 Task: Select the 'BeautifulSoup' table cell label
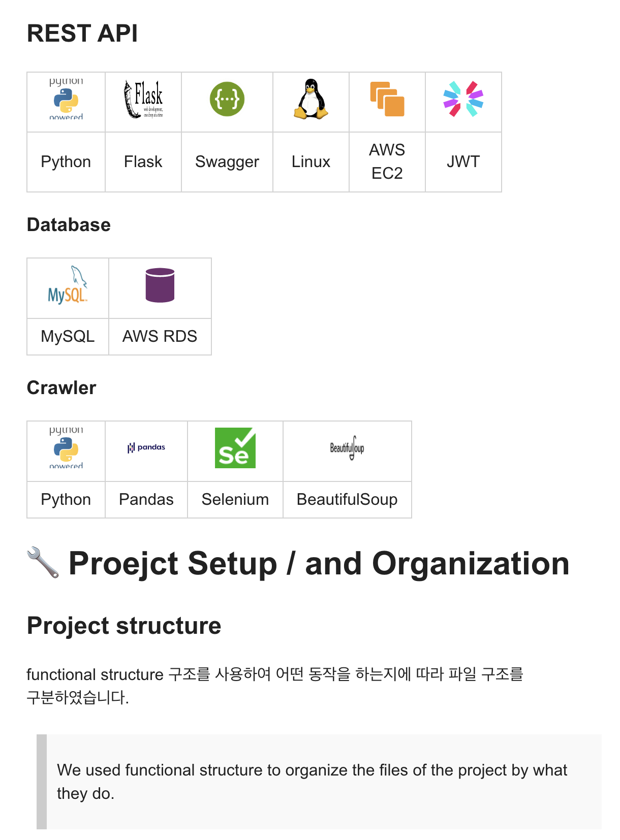[x=347, y=500]
